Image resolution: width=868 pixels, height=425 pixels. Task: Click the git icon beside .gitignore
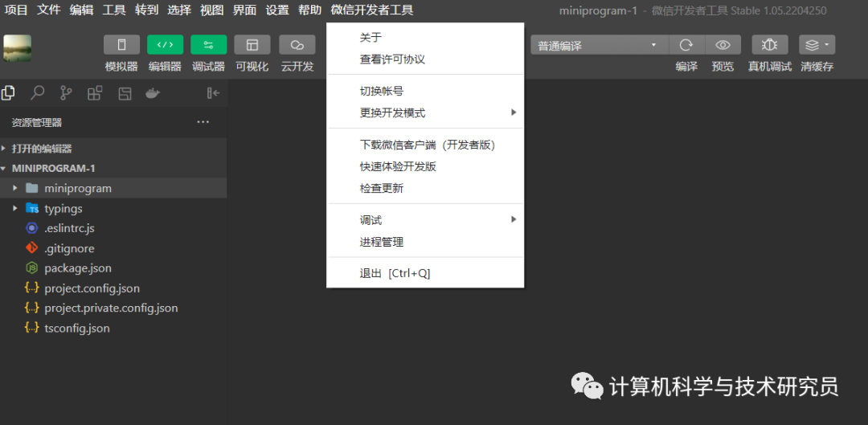click(32, 248)
